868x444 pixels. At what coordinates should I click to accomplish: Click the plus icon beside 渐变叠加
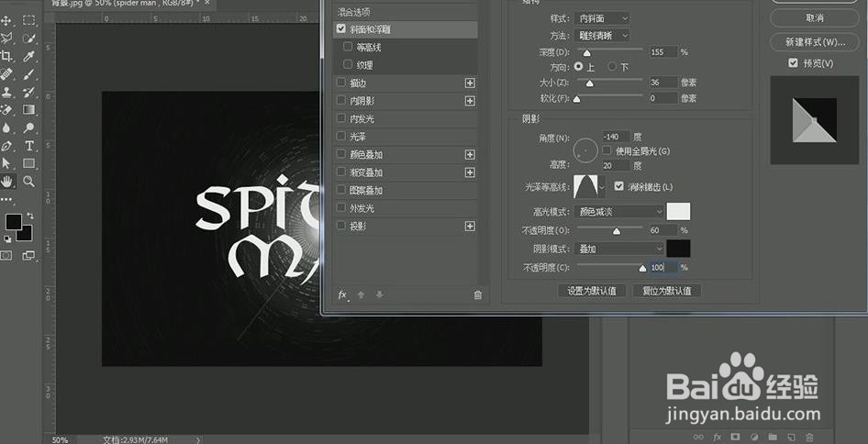click(x=470, y=172)
